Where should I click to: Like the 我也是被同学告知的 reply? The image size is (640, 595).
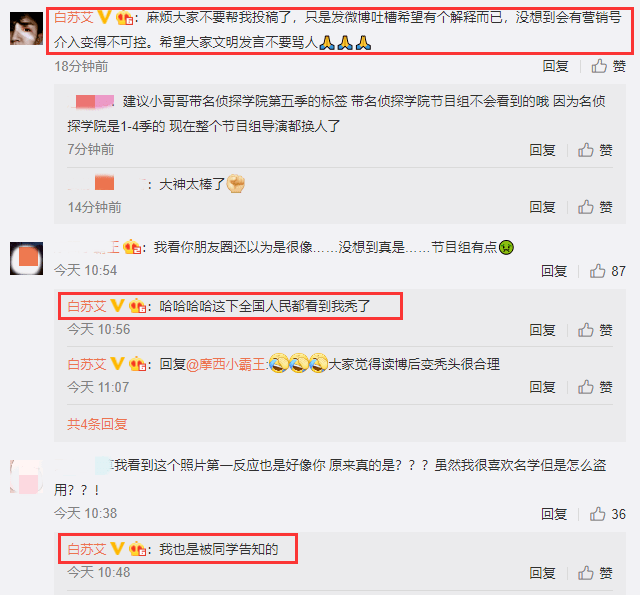pos(595,573)
